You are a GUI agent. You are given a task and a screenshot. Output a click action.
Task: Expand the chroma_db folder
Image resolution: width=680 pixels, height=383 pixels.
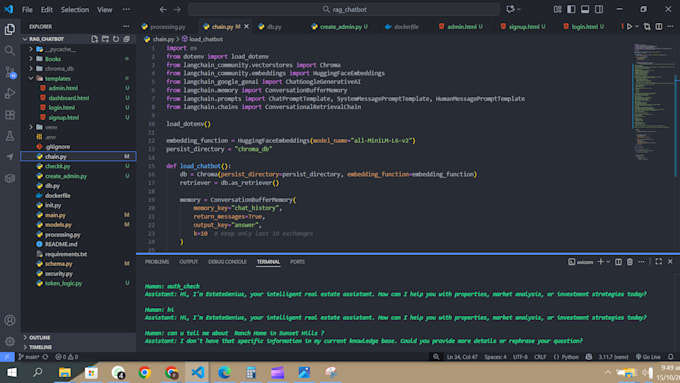31,69
